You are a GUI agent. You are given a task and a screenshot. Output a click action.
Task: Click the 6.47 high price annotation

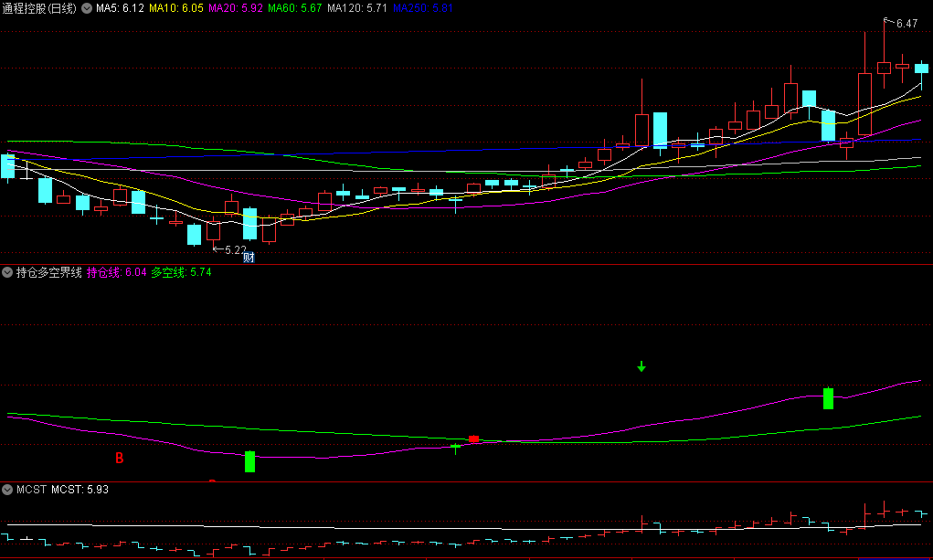906,24
